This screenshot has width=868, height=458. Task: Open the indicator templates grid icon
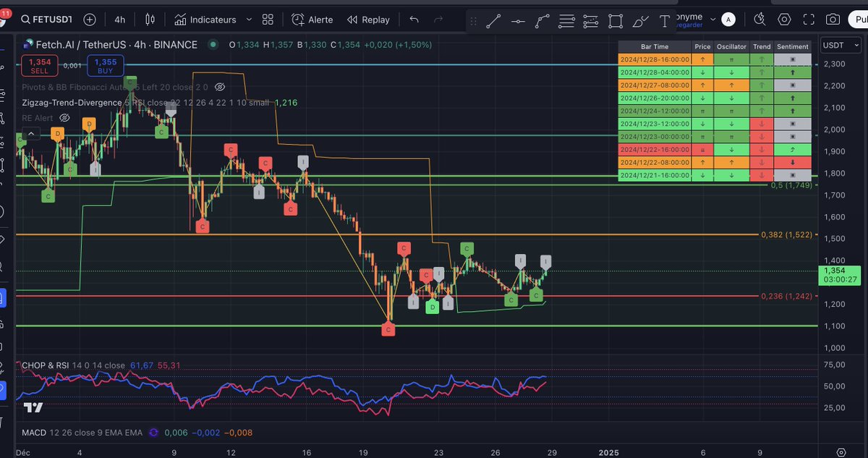coord(268,20)
